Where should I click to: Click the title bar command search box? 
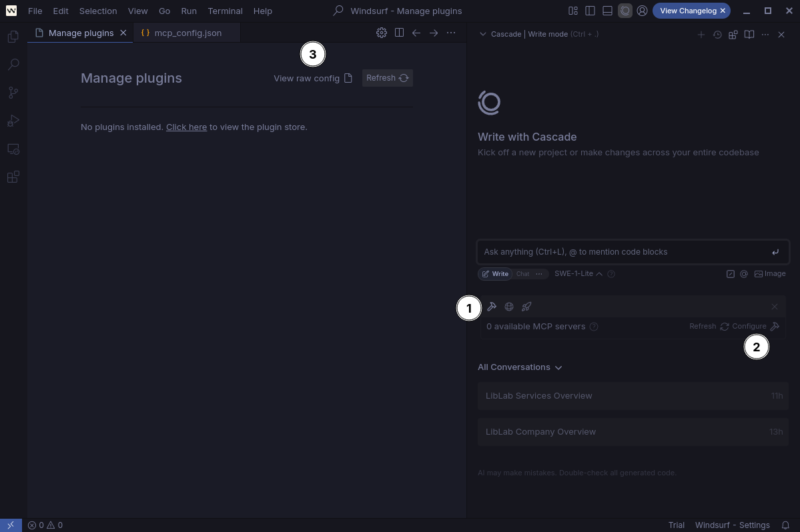(398, 11)
